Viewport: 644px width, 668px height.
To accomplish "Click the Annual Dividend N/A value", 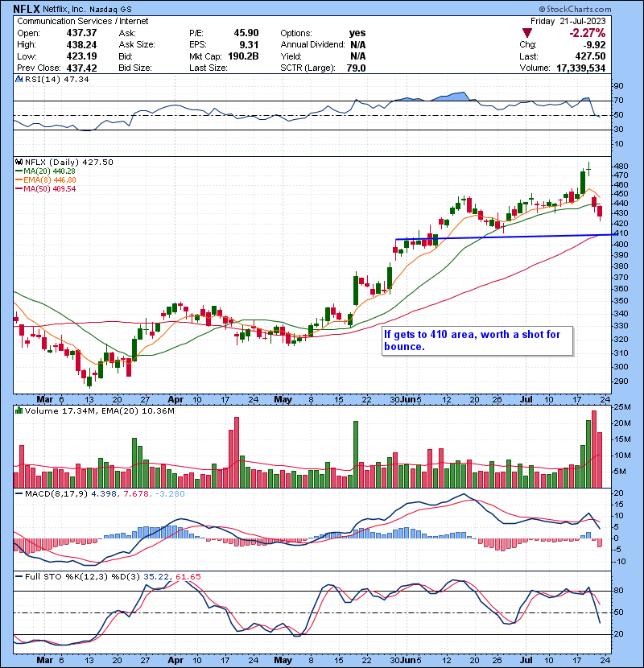I will pyautogui.click(x=357, y=45).
